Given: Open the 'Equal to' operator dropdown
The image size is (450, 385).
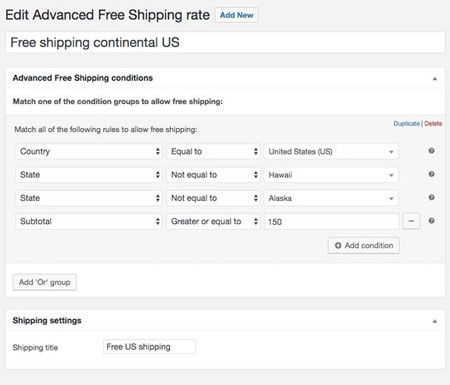Looking at the screenshot, I should pyautogui.click(x=213, y=151).
